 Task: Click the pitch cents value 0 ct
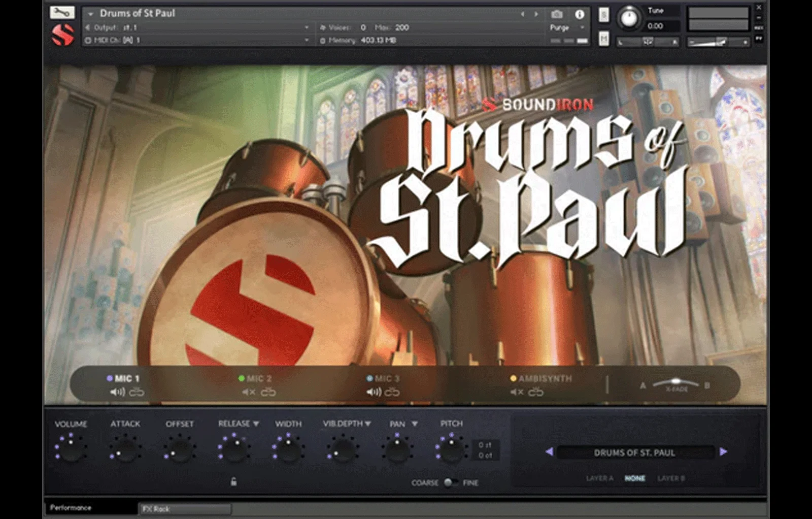[x=485, y=456]
